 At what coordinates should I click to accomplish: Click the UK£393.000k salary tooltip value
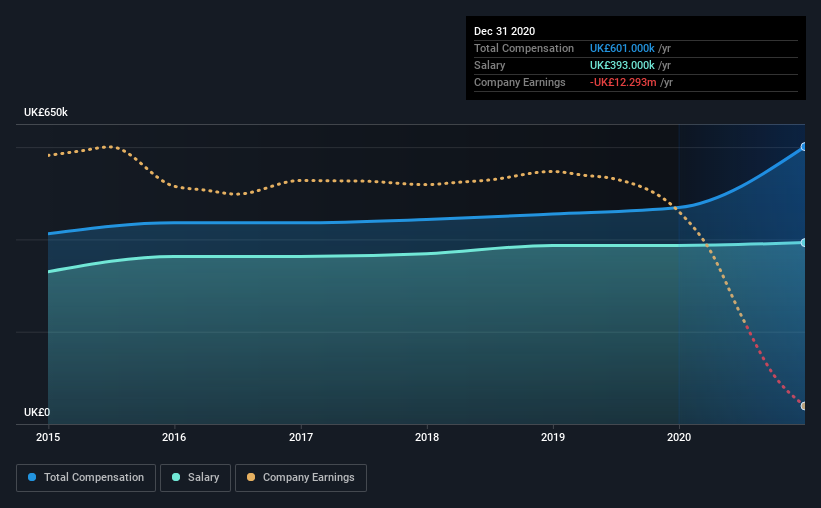(622, 65)
